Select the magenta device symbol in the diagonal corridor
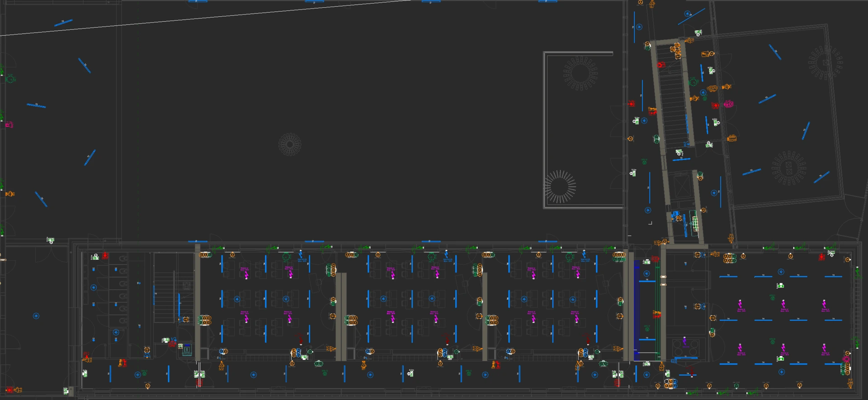Viewport: 868px width, 400px height. point(728,104)
